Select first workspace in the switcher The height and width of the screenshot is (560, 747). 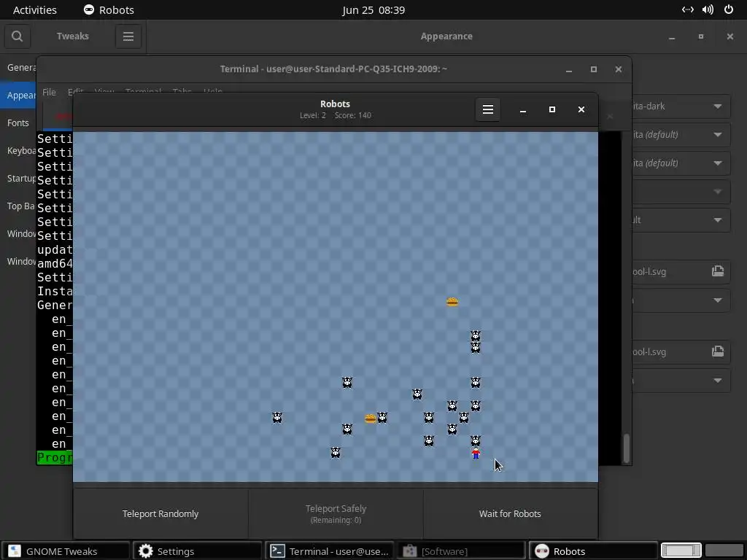pyautogui.click(x=681, y=550)
